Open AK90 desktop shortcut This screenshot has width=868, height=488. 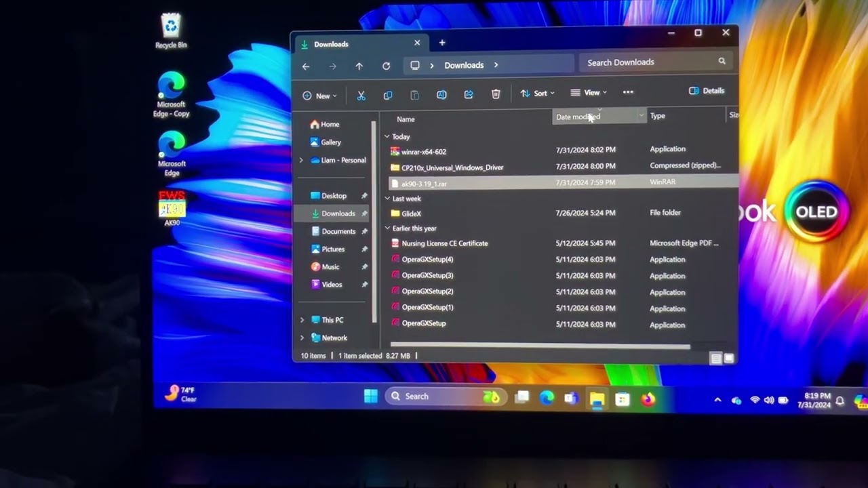pyautogui.click(x=172, y=208)
